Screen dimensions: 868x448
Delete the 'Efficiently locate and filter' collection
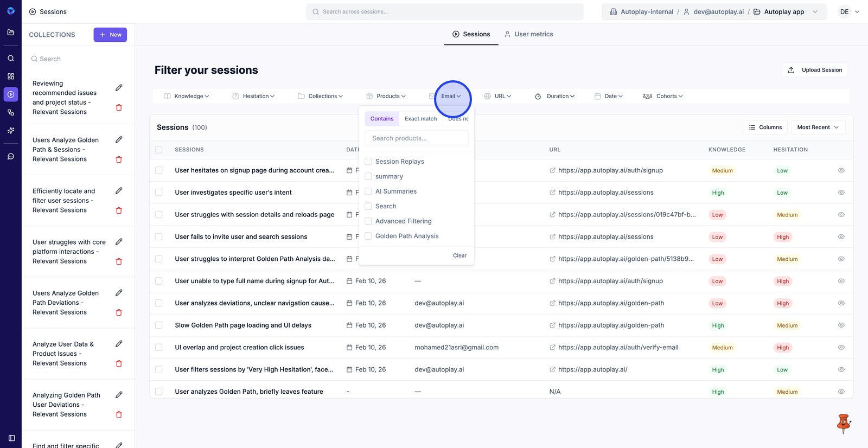click(119, 210)
